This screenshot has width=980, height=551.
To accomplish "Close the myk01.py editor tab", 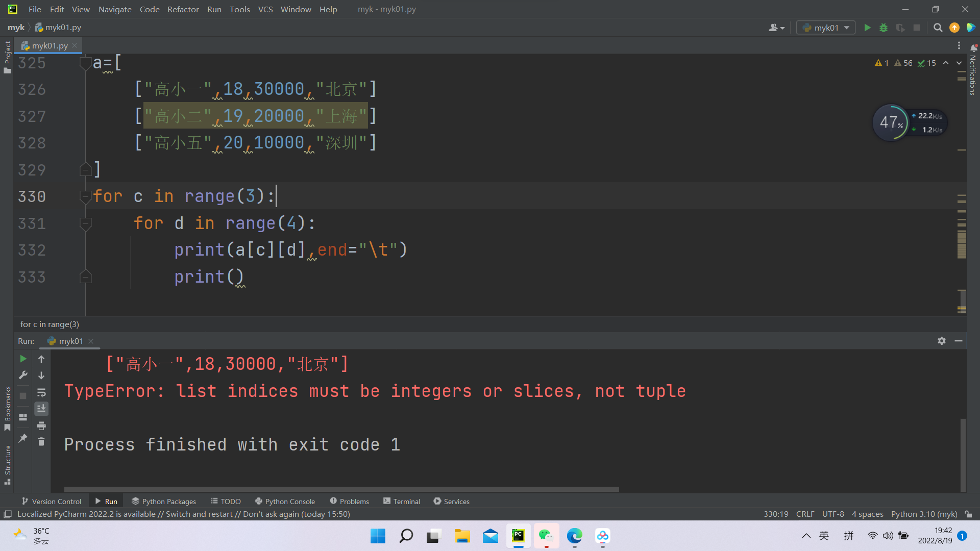I will [x=75, y=45].
